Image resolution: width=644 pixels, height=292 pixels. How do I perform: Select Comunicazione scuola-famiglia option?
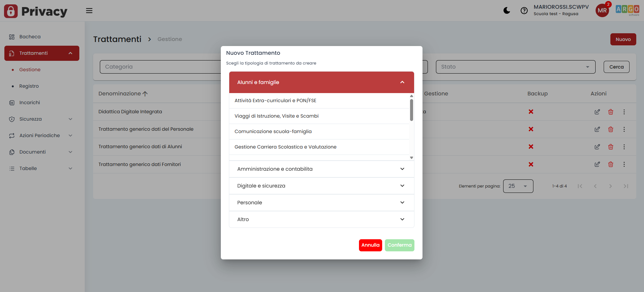[x=273, y=131]
